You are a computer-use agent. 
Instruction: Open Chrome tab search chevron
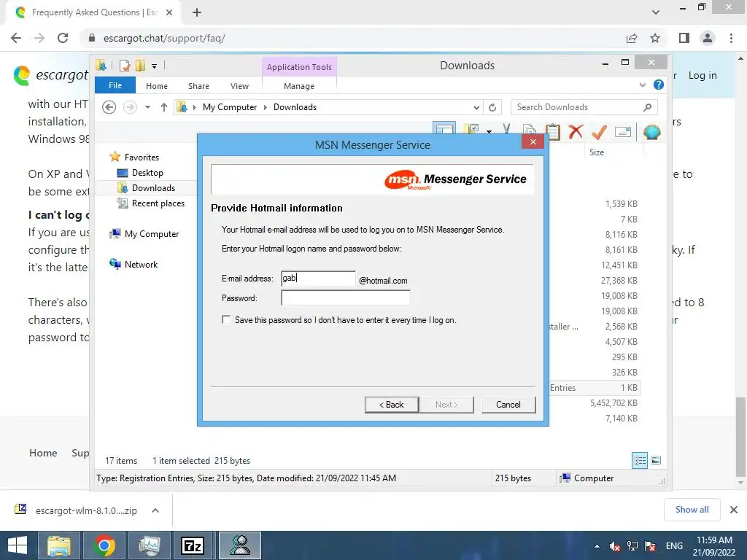[656, 12]
